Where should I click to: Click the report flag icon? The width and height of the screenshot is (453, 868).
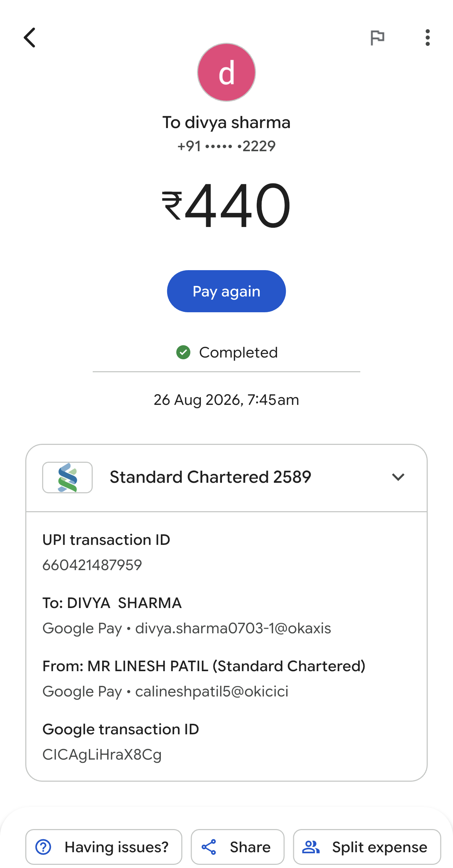coord(377,38)
